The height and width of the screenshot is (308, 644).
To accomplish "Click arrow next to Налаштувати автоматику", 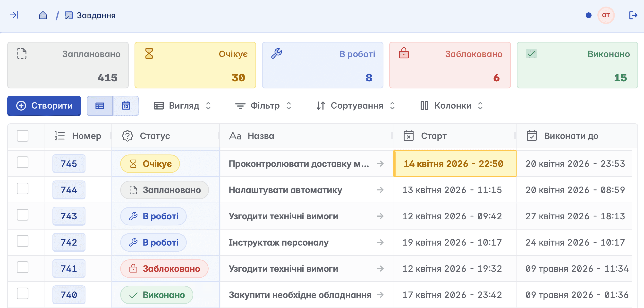I will tap(380, 190).
